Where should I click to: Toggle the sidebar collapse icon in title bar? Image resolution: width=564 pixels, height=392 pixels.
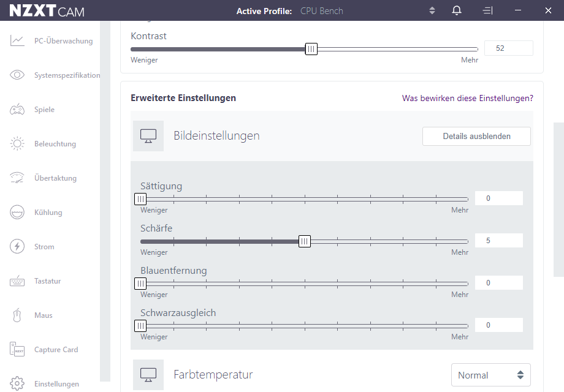coord(487,10)
